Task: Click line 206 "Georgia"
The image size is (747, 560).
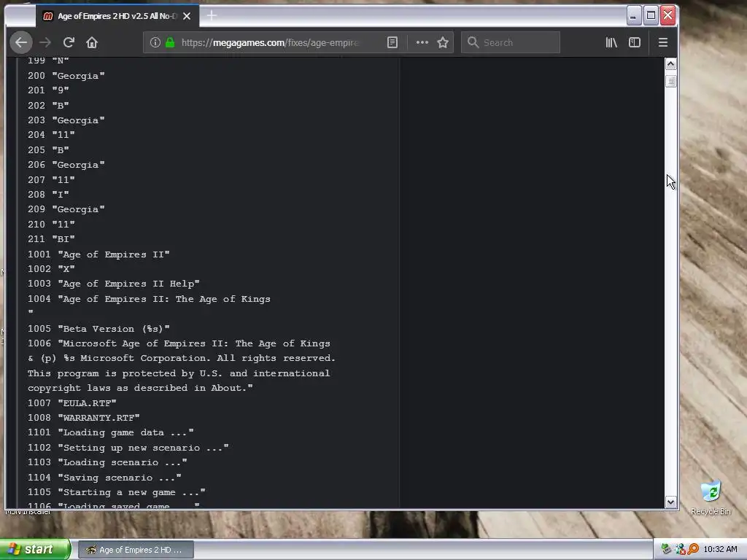Action: [66, 165]
